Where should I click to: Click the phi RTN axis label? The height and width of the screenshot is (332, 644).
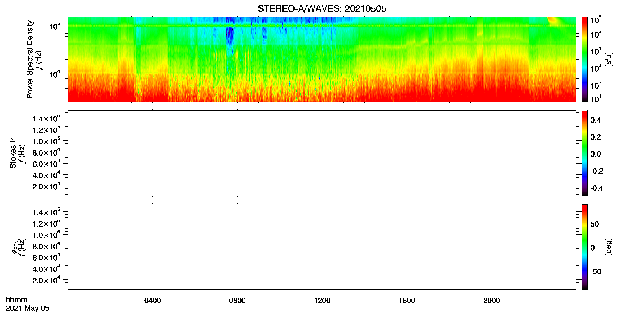[x=14, y=247]
